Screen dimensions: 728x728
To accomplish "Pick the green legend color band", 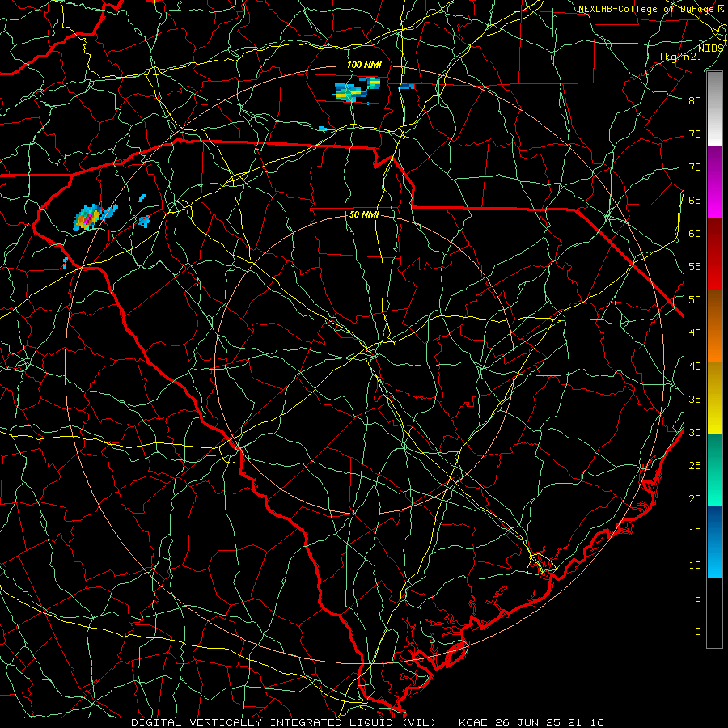I will pyautogui.click(x=714, y=470).
